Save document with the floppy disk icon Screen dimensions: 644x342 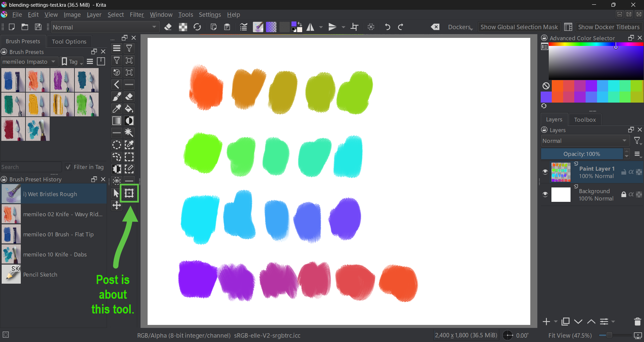(x=38, y=27)
